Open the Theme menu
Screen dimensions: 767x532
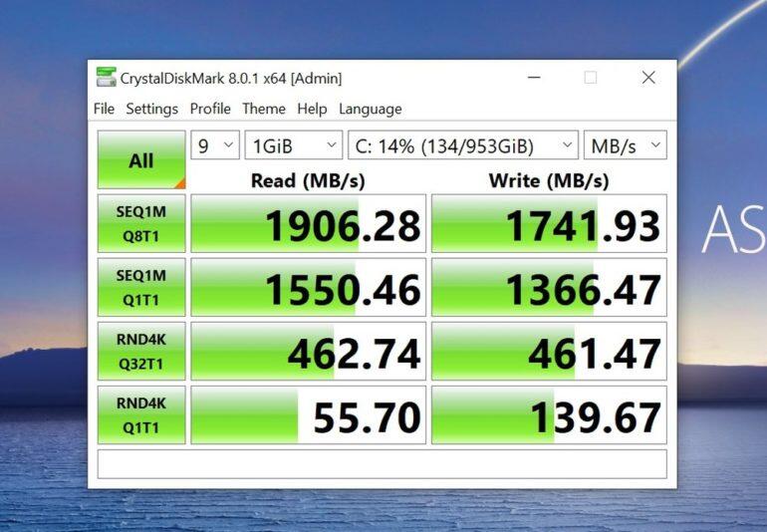click(x=264, y=109)
